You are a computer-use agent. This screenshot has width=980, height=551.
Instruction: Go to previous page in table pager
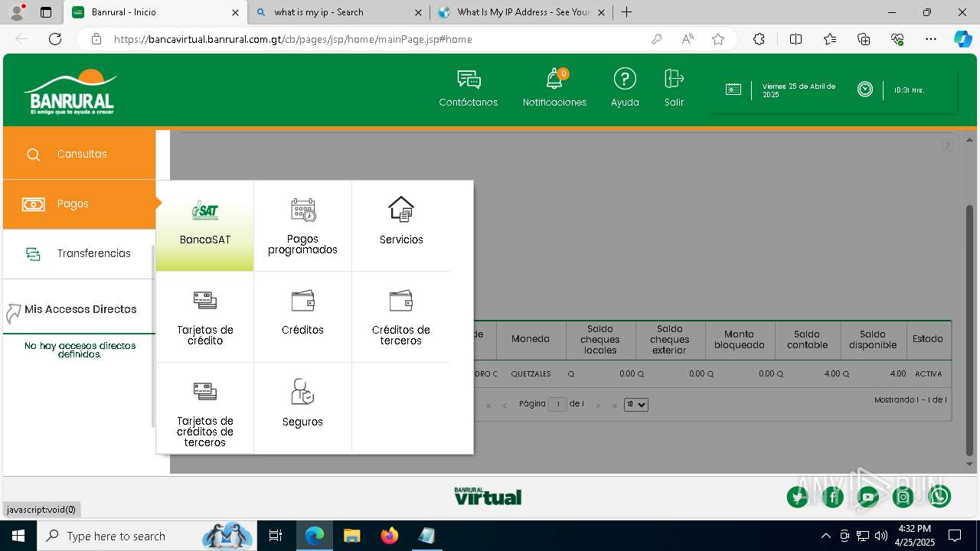tap(505, 406)
